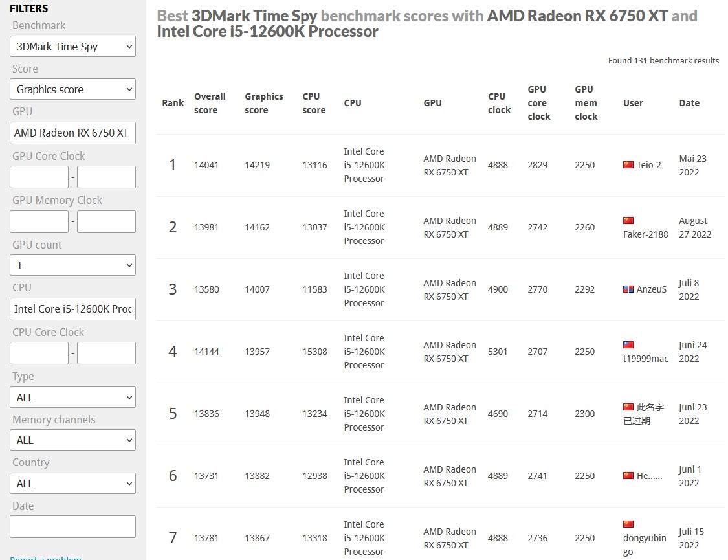Screen dimensions: 728x560
Task: Open user Teio-2's result
Action: [x=648, y=165]
